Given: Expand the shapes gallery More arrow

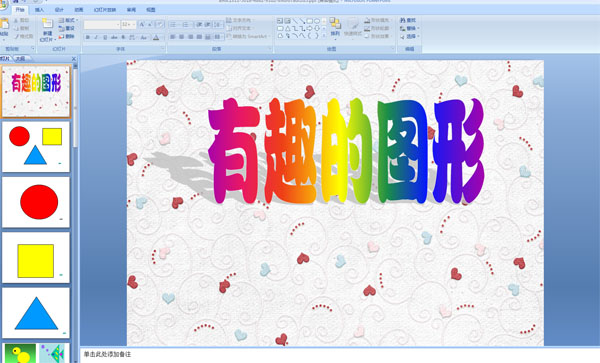Looking at the screenshot, I should [x=324, y=36].
